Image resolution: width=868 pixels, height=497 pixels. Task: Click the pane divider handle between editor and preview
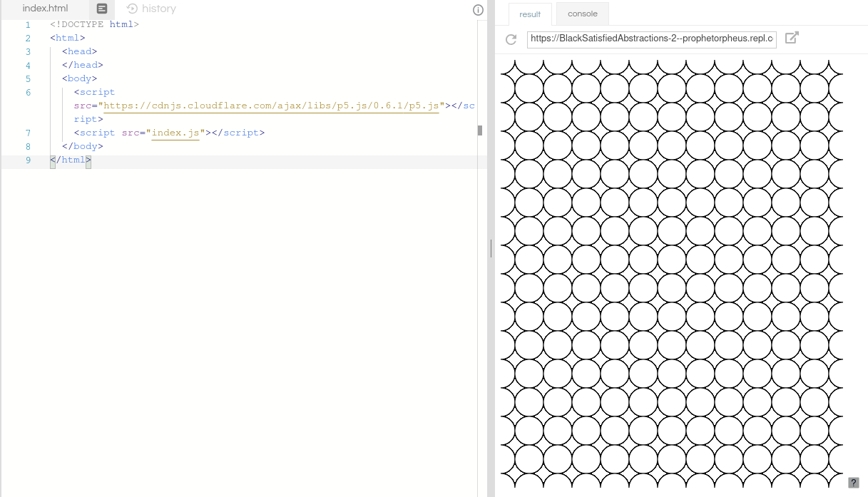[x=491, y=248]
